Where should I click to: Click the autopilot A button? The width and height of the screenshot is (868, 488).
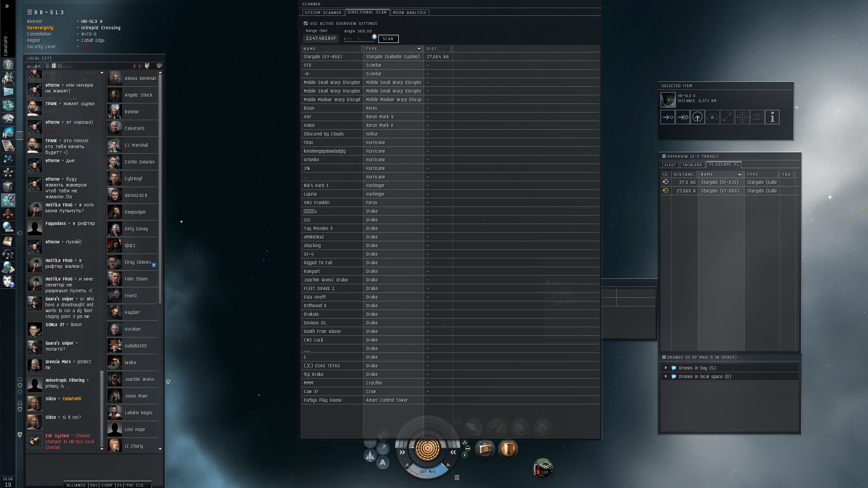point(382,462)
